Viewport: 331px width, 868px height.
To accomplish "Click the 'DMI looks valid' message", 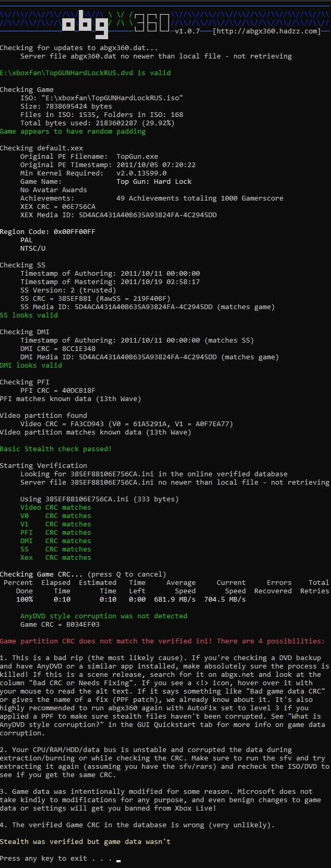I will [31, 366].
